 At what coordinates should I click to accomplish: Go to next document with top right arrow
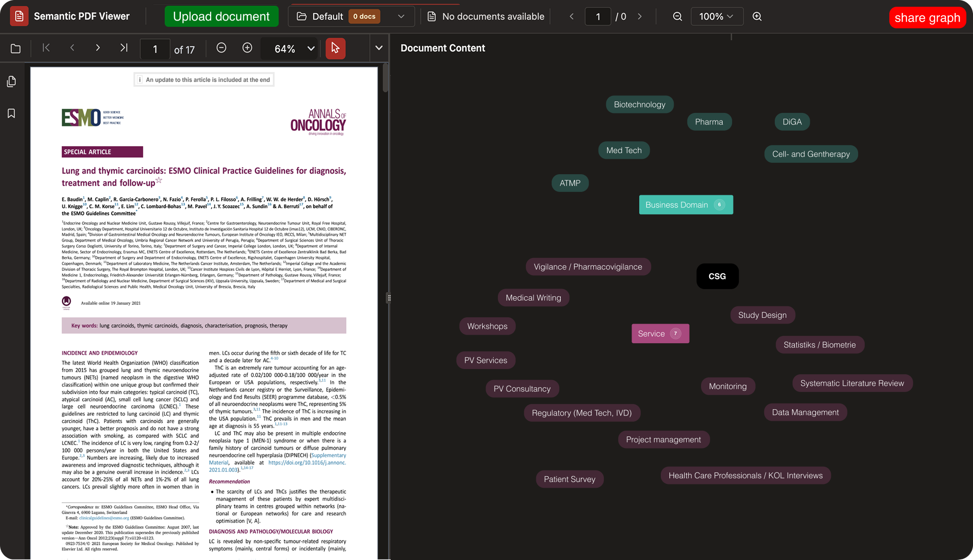(x=640, y=16)
